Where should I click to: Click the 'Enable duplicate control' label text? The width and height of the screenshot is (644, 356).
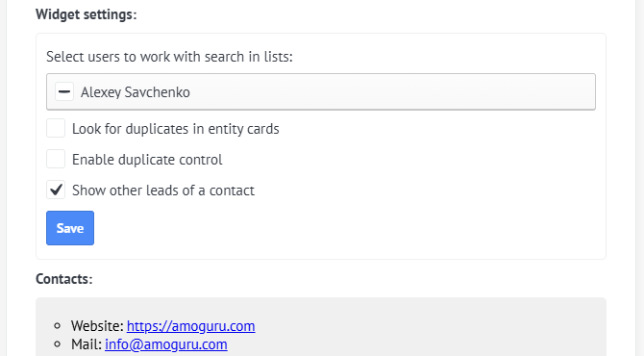(147, 160)
